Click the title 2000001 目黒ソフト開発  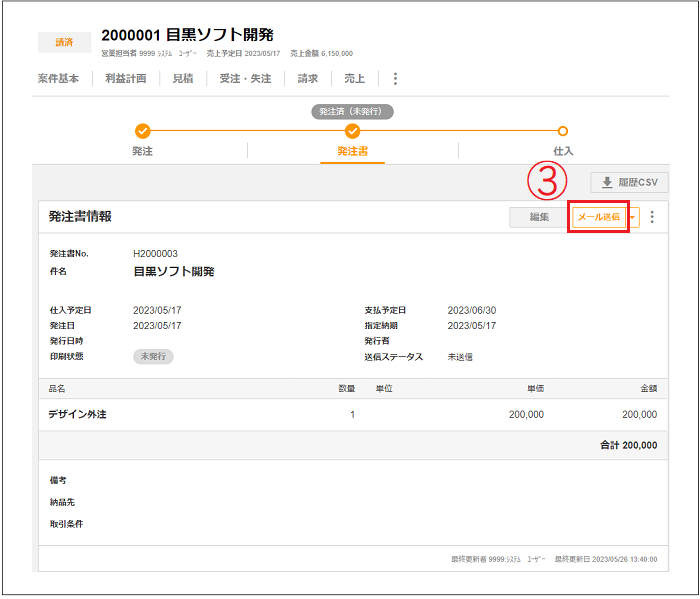pos(187,35)
